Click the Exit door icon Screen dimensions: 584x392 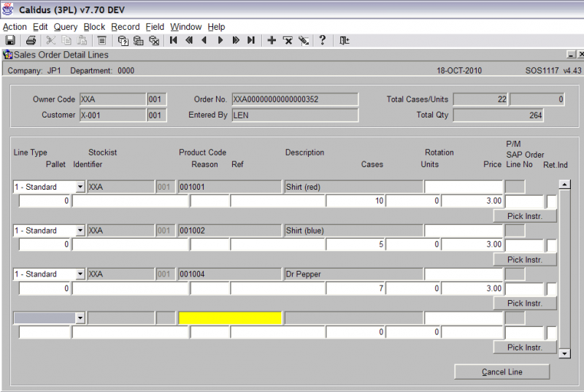(x=345, y=40)
